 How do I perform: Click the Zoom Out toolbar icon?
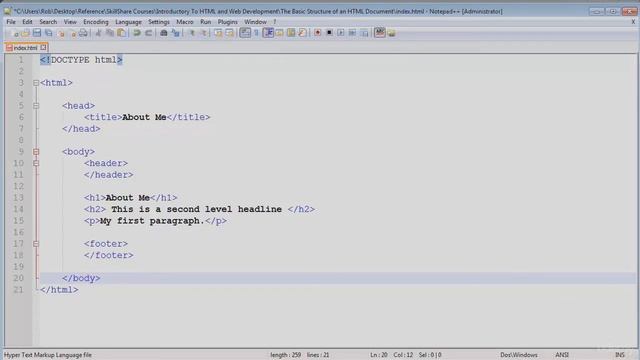pyautogui.click(x=203, y=33)
